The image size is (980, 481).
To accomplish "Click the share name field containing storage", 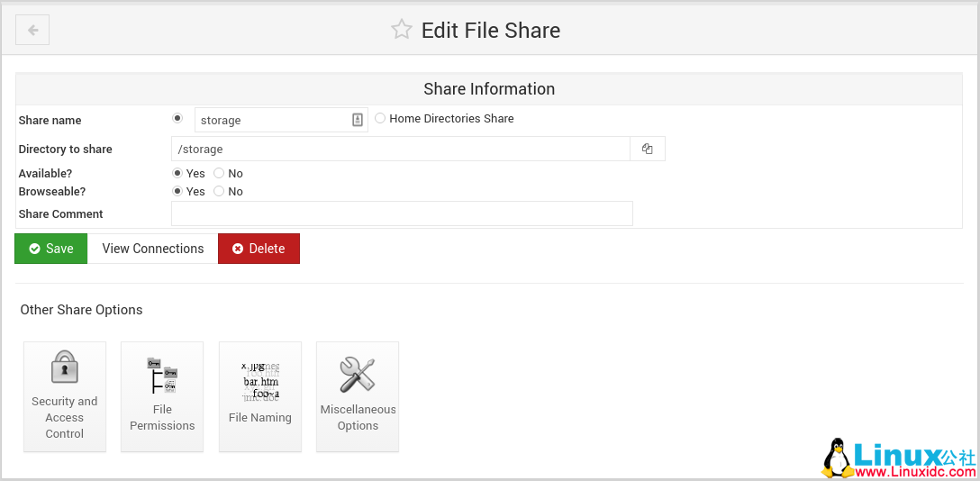I will click(270, 120).
